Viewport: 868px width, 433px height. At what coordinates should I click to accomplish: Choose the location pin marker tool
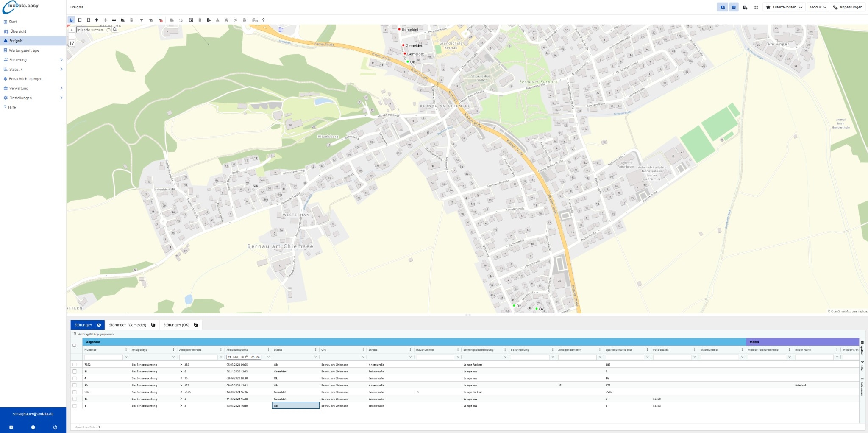(x=97, y=20)
